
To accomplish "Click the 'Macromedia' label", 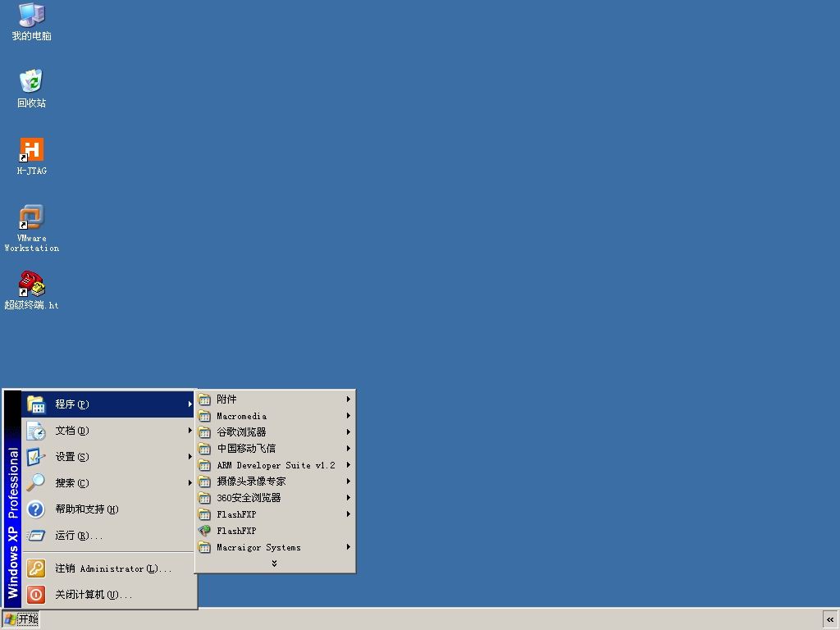I will (x=241, y=416).
